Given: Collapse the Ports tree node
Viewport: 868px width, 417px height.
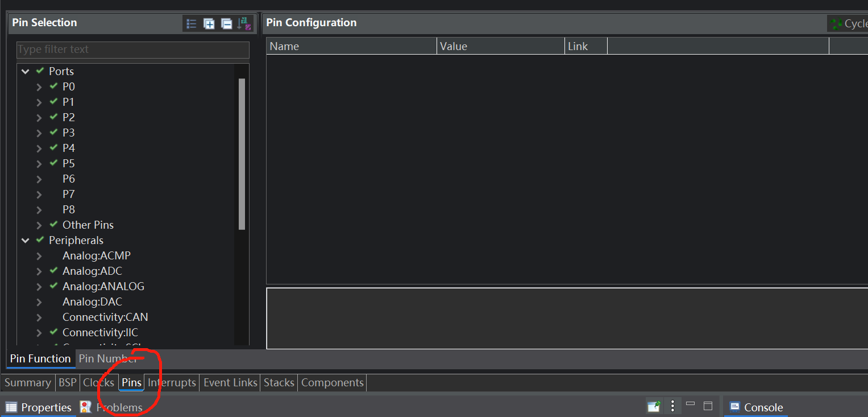Looking at the screenshot, I should click(x=25, y=72).
